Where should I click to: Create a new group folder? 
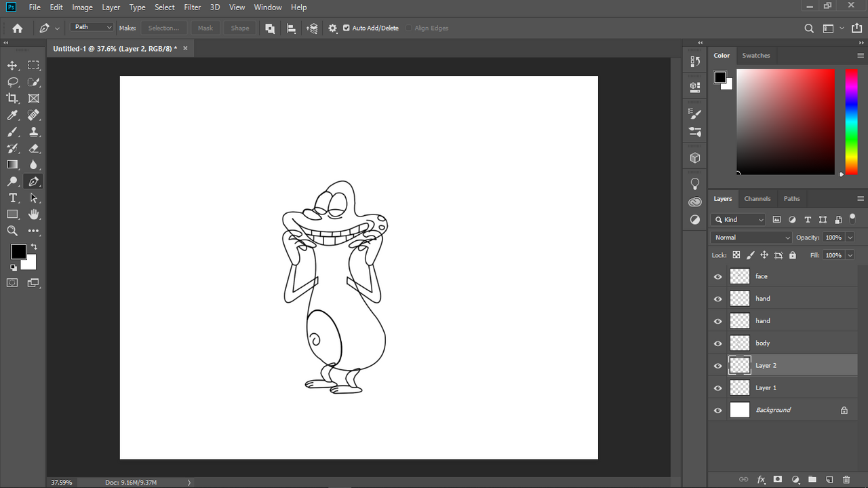(812, 479)
